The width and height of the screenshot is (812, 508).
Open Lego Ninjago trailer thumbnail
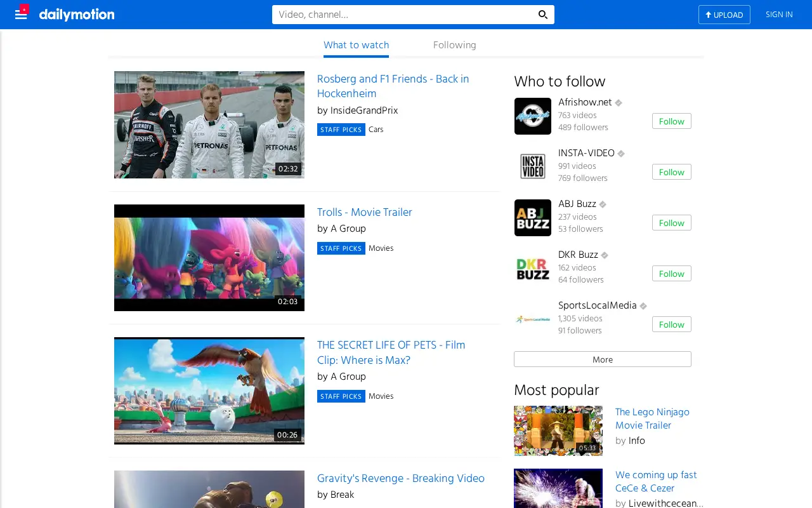click(558, 431)
